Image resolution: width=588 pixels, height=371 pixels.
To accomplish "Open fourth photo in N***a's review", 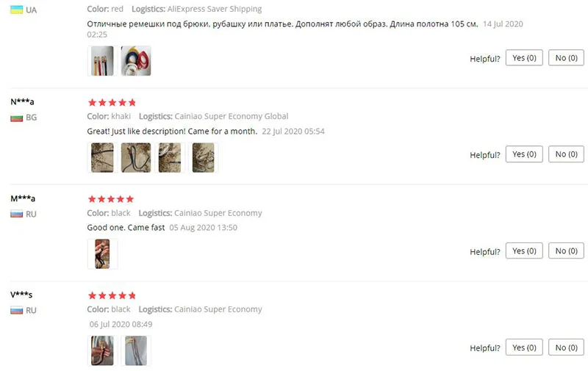I will pyautogui.click(x=204, y=157).
